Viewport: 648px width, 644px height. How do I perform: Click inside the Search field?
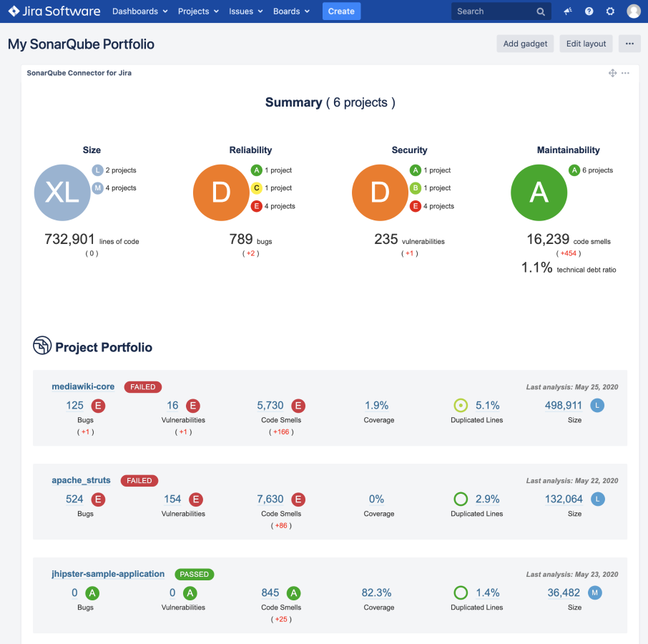pos(494,11)
